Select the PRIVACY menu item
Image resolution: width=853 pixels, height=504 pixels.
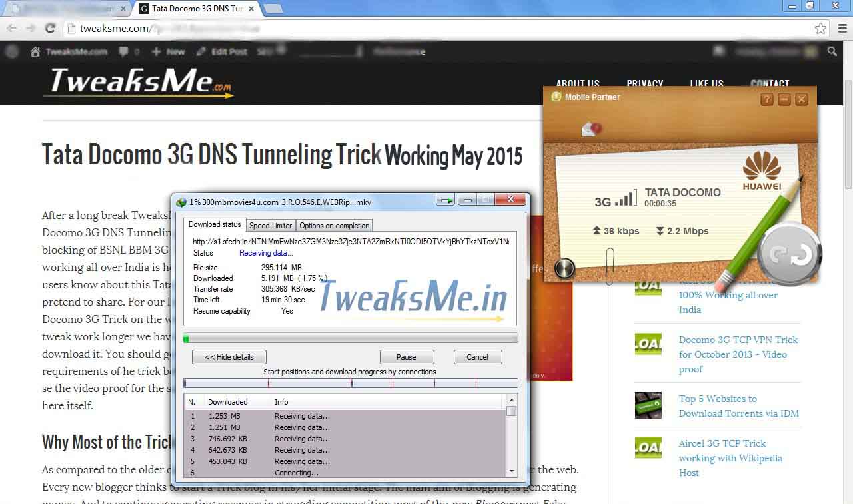644,83
